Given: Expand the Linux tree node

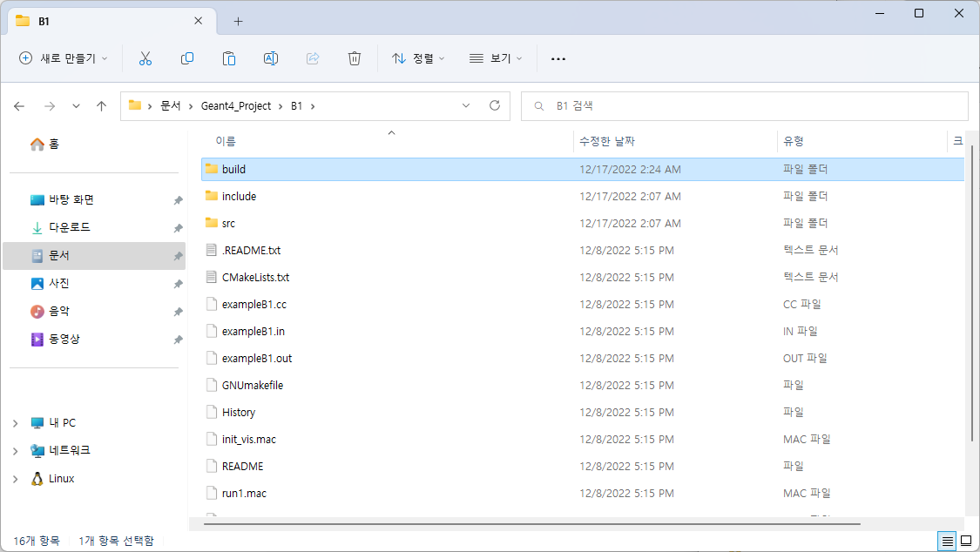Looking at the screenshot, I should click(x=15, y=479).
